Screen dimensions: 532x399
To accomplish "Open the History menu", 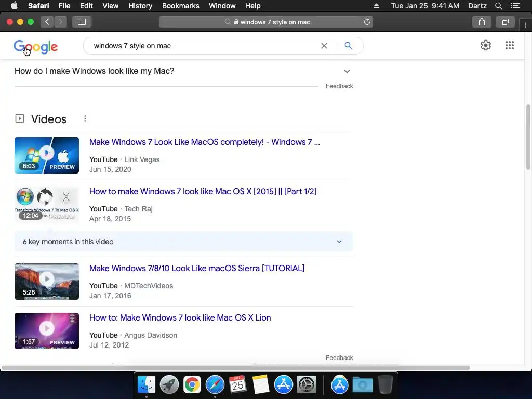I will (x=140, y=6).
